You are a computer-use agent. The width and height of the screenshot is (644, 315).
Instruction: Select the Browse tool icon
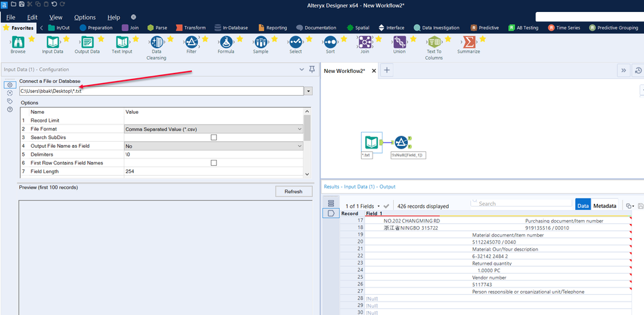point(18,42)
